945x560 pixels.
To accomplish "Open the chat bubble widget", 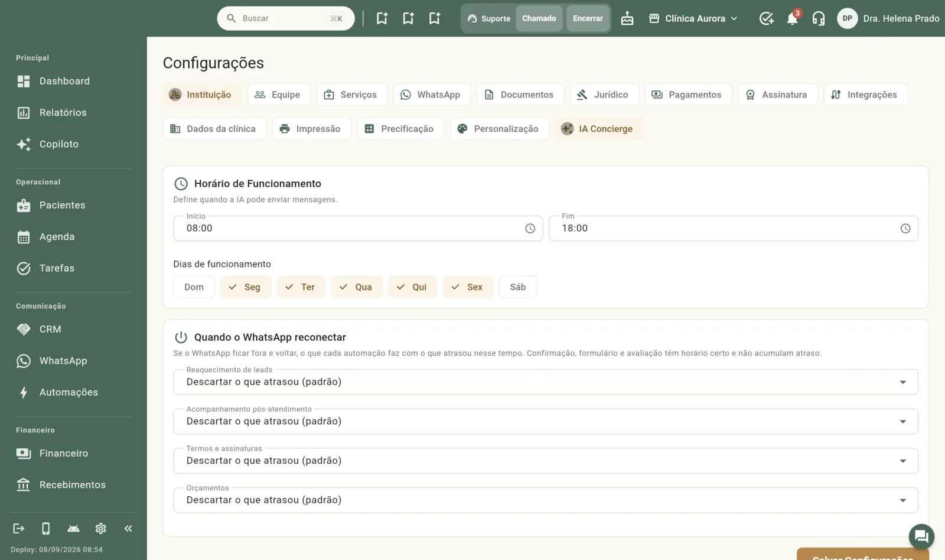I will point(921,536).
